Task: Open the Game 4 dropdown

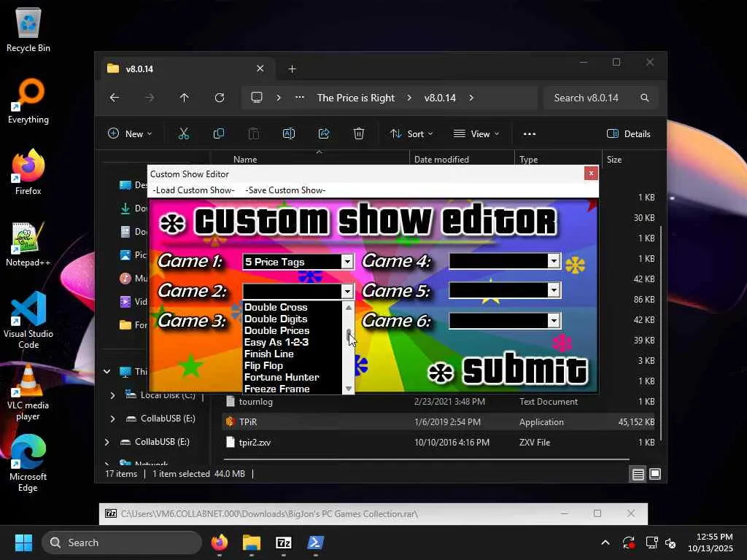Action: (554, 261)
